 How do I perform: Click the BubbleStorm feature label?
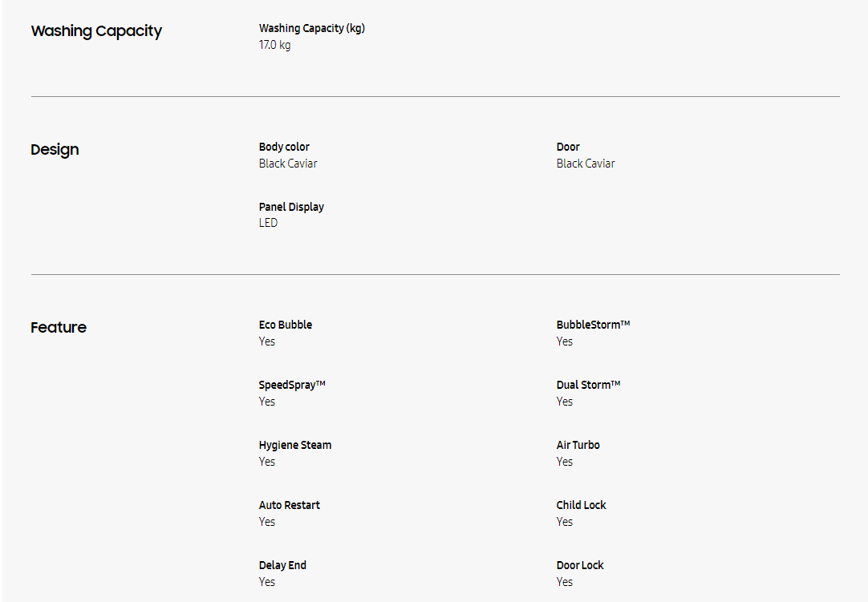[x=593, y=325]
